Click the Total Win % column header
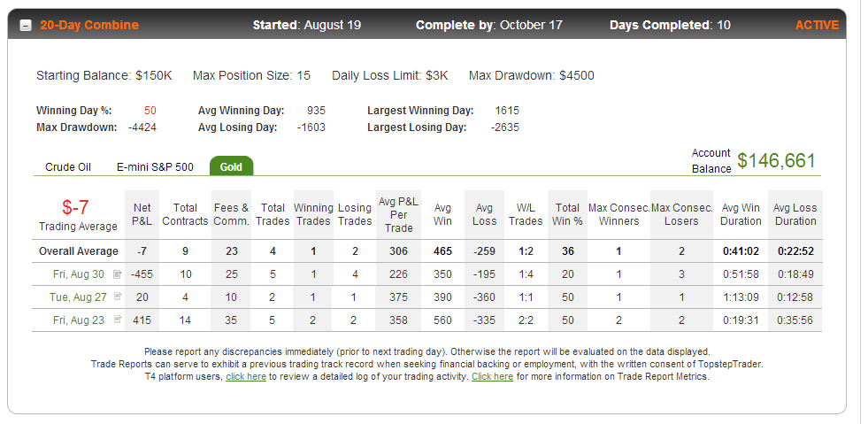The height and width of the screenshot is (424, 868). click(x=567, y=214)
